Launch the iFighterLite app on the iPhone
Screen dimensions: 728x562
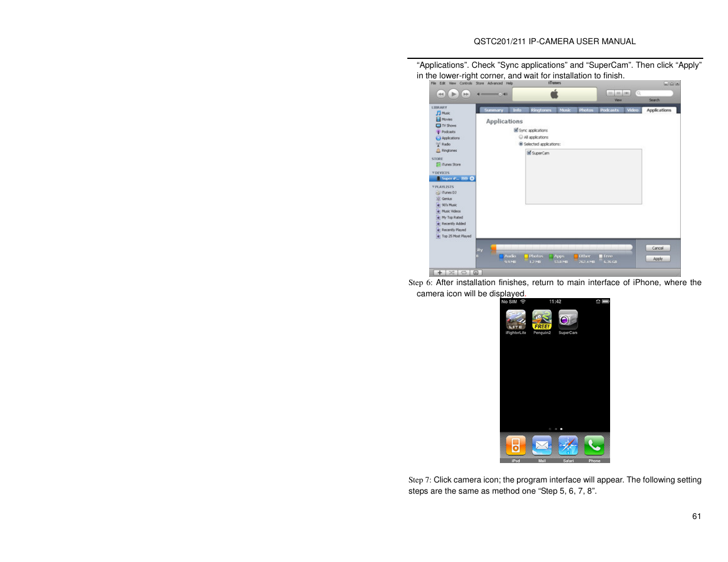click(x=516, y=320)
